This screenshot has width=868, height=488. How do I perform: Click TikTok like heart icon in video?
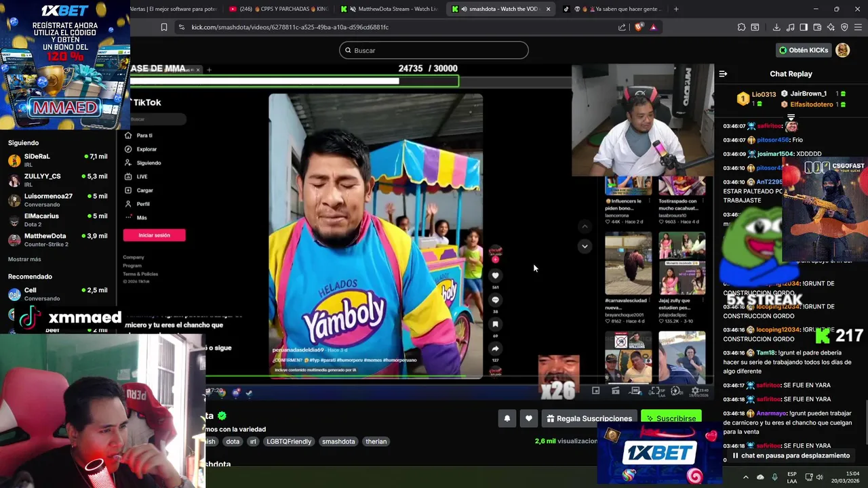495,275
